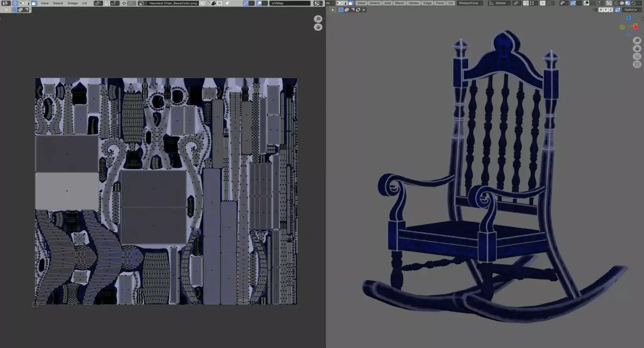Viewport: 644px width, 348px height.
Task: Switch to wireframe viewport shading
Action: tap(615, 3)
